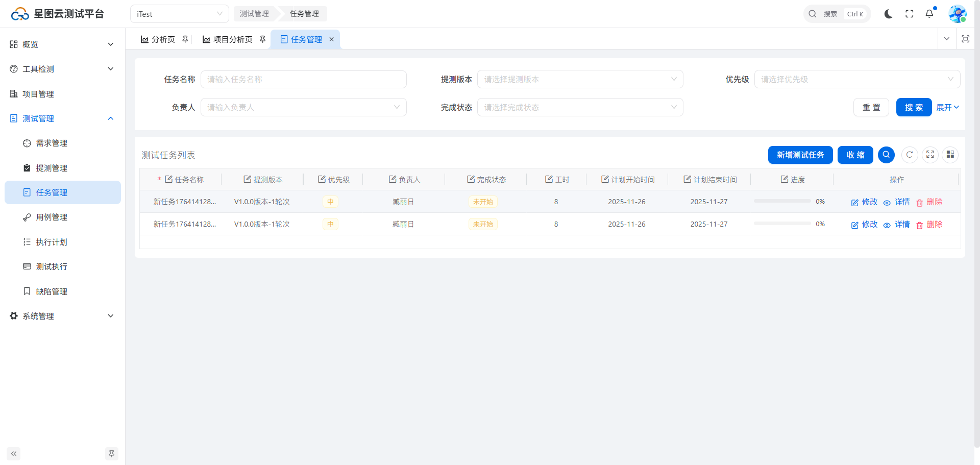The image size is (980, 465).
Task: Unpin the 项目分析页 tab
Action: click(x=262, y=39)
